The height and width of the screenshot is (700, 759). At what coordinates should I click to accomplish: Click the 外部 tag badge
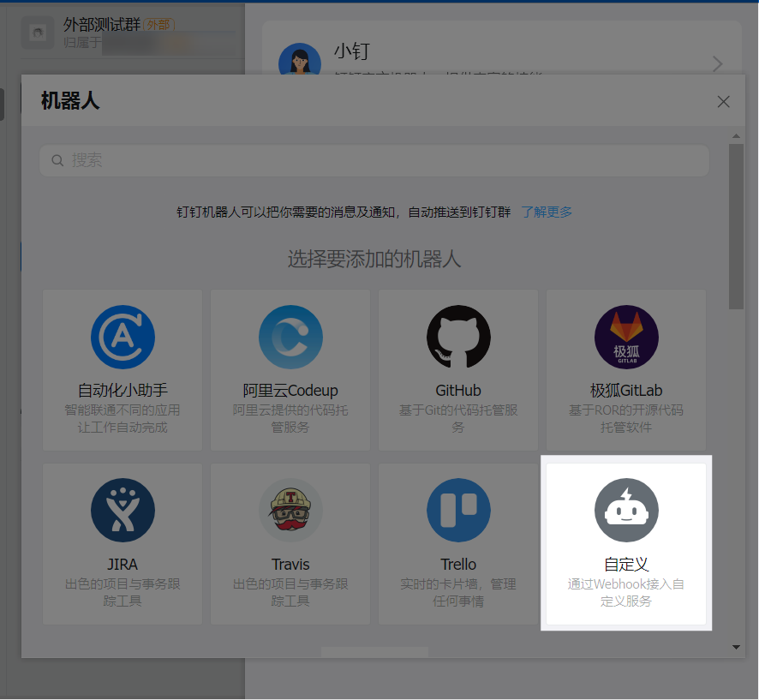(x=158, y=25)
